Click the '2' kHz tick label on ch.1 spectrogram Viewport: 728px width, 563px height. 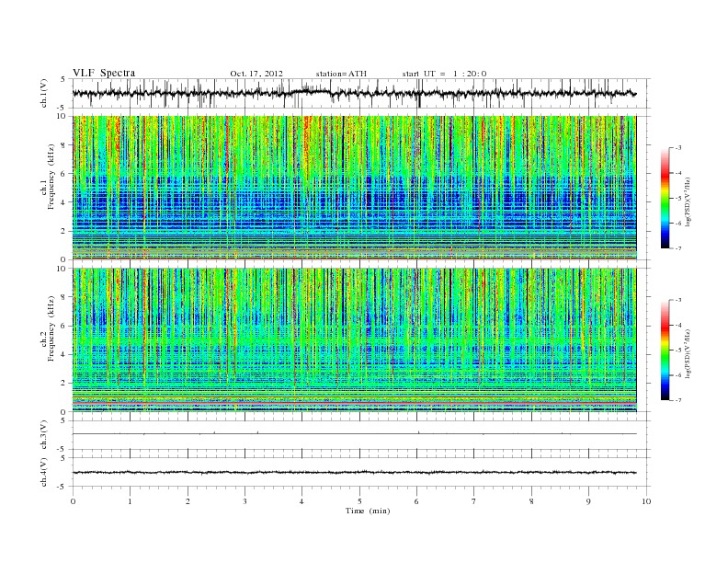click(64, 231)
